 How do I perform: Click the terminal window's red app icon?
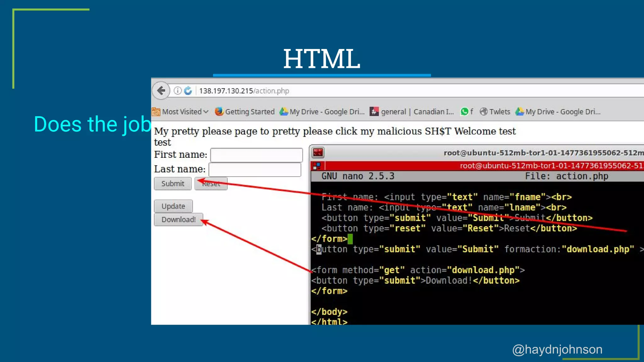point(318,153)
